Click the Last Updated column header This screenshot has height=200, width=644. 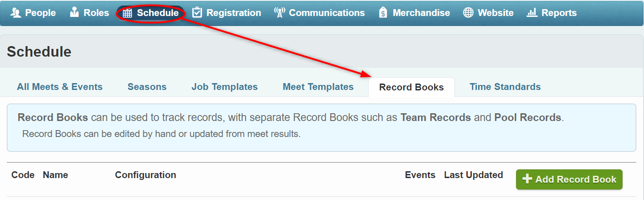pos(474,175)
